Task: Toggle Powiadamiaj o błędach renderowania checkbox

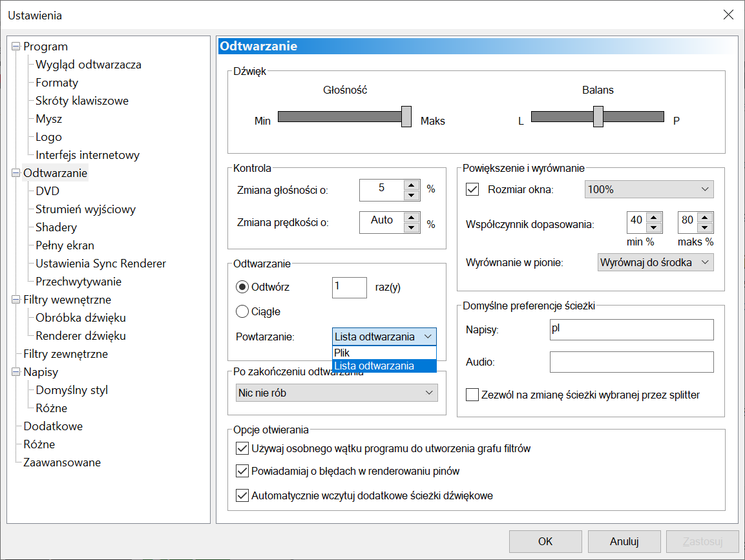Action: (242, 471)
